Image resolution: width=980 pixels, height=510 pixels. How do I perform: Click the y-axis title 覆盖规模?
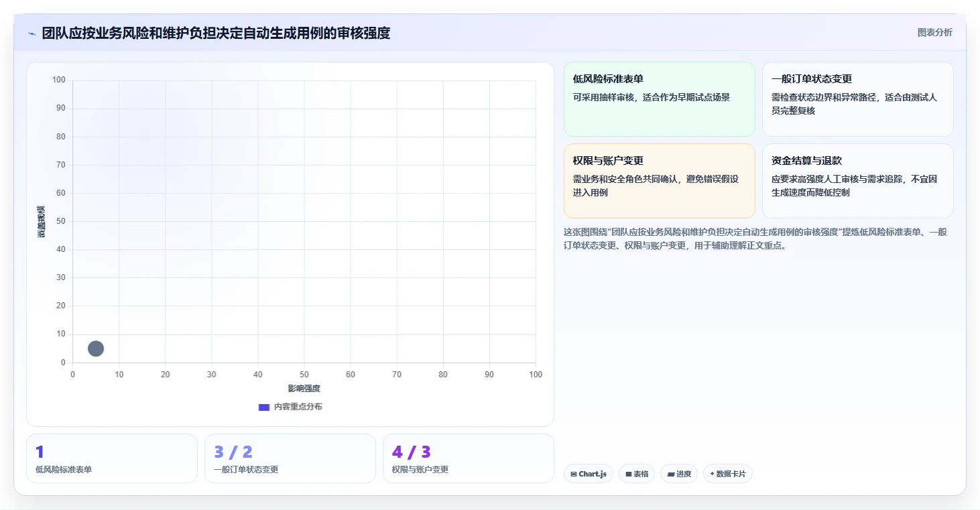41,221
